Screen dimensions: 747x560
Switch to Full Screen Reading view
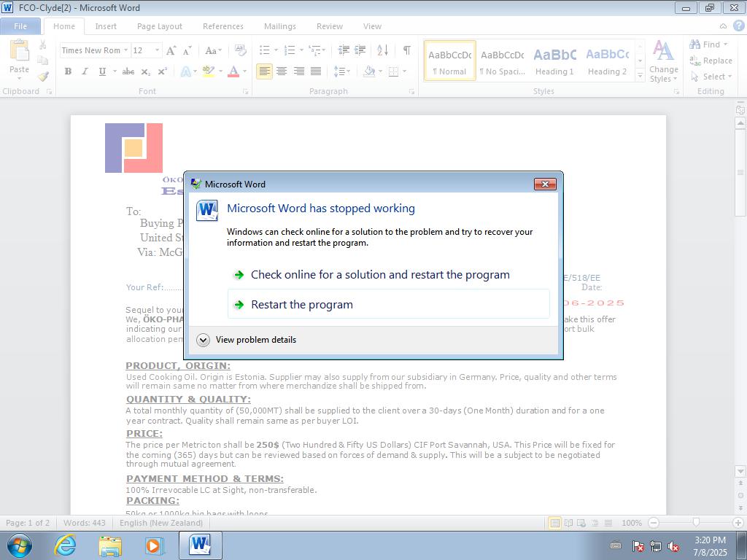tap(568, 523)
